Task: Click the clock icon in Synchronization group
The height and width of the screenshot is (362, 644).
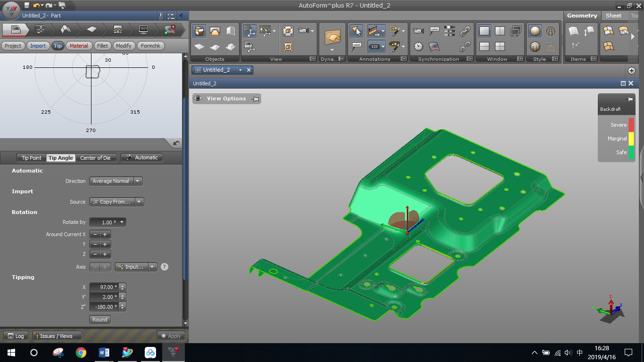Action: pos(419,46)
